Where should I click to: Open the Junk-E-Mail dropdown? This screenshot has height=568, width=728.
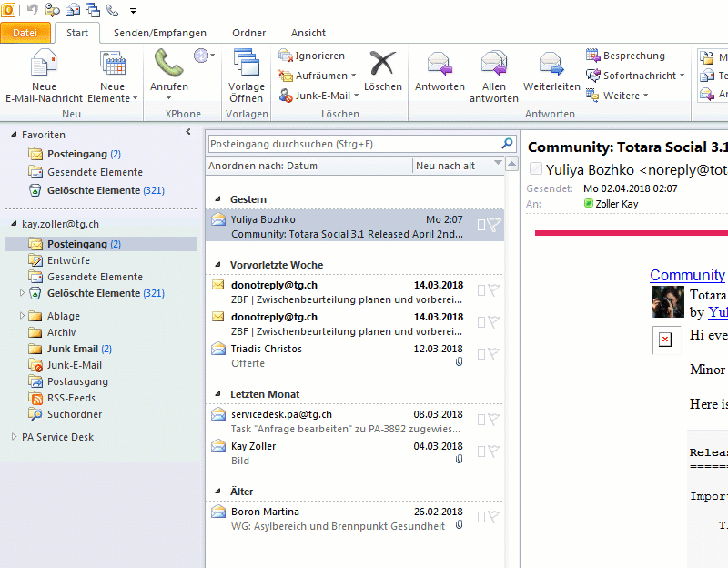(318, 96)
